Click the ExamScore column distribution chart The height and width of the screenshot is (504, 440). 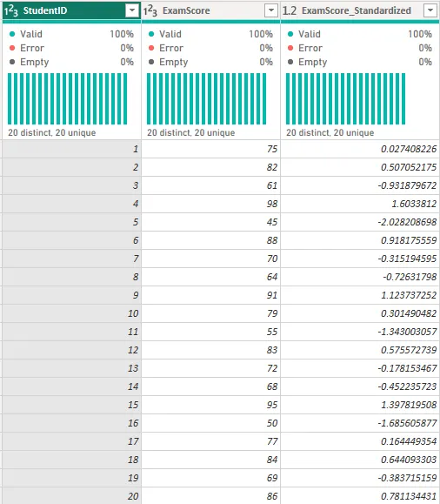[x=206, y=98]
